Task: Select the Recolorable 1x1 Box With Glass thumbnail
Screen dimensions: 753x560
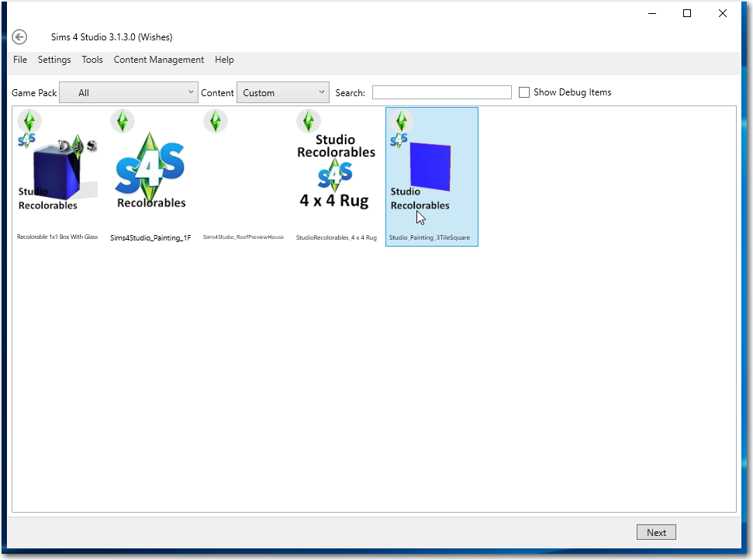Action: tap(57, 171)
